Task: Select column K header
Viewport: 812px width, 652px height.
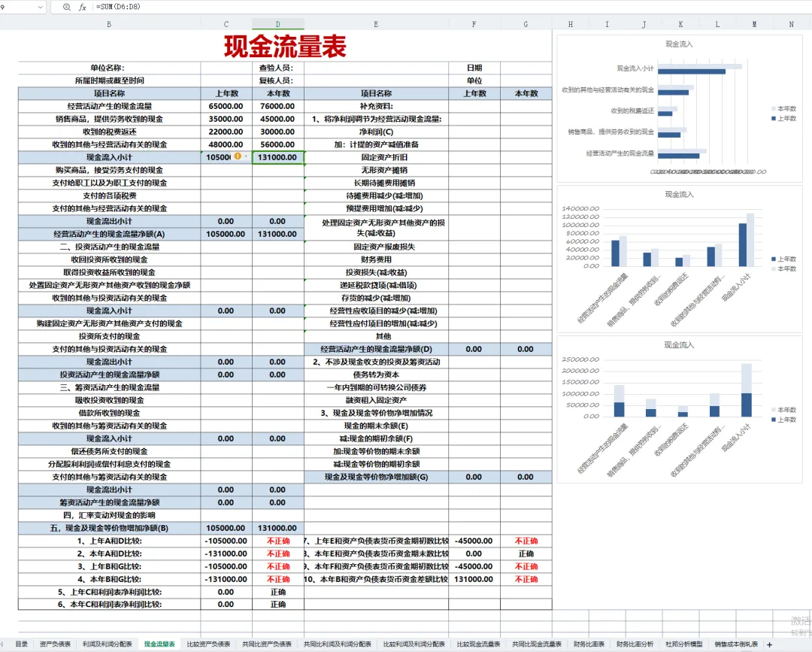Action: click(681, 24)
